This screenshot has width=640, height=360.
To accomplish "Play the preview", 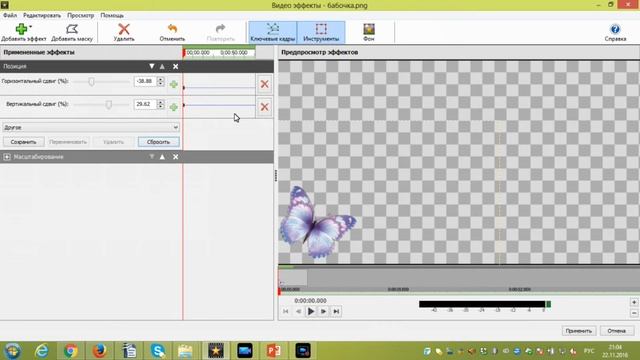I will (311, 311).
